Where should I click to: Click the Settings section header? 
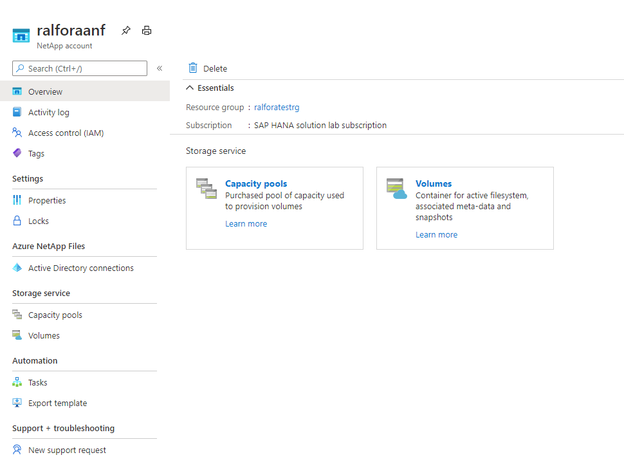pos(27,179)
